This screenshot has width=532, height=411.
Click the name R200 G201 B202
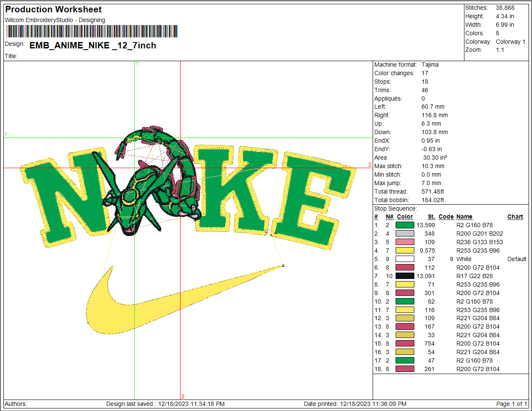pyautogui.click(x=480, y=234)
